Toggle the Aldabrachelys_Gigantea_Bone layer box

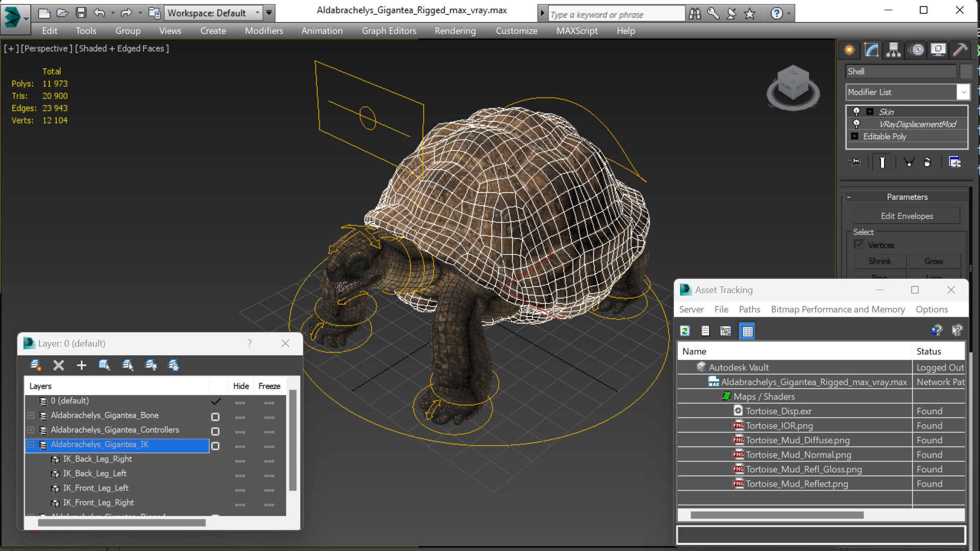(215, 416)
